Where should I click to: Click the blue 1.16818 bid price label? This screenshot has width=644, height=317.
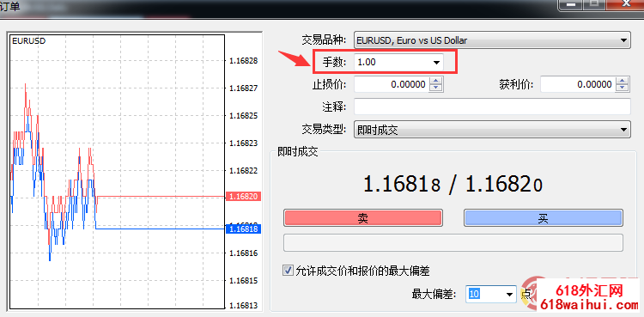tap(244, 229)
